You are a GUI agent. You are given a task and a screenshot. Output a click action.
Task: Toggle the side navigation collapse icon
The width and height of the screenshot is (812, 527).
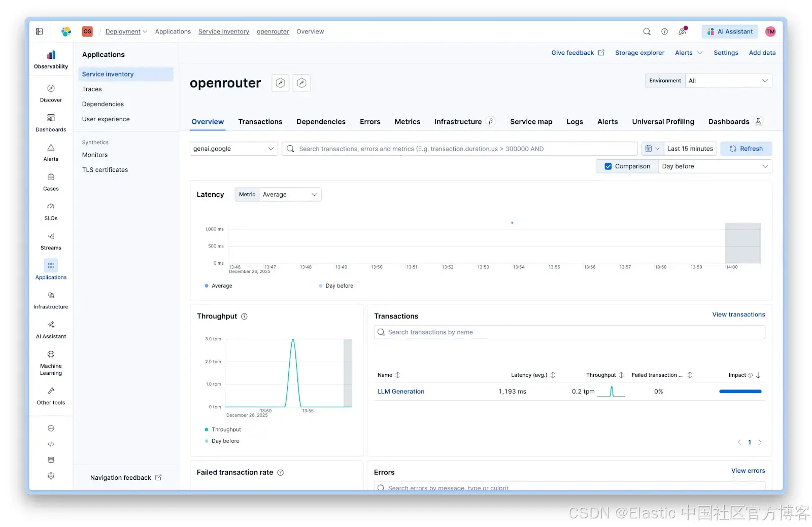pos(40,31)
